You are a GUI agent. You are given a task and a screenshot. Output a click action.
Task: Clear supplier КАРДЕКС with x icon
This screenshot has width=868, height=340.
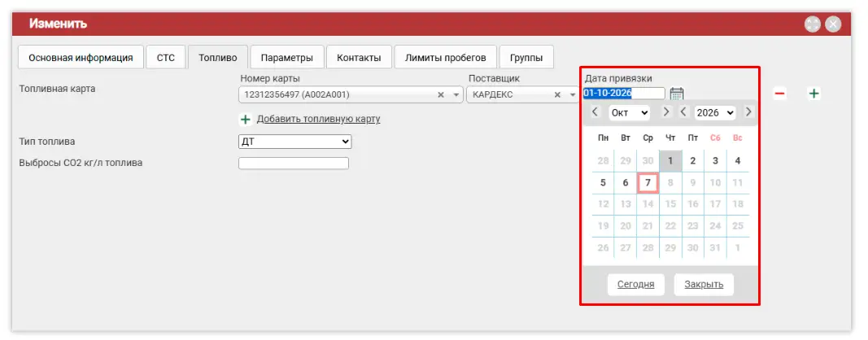click(x=558, y=94)
